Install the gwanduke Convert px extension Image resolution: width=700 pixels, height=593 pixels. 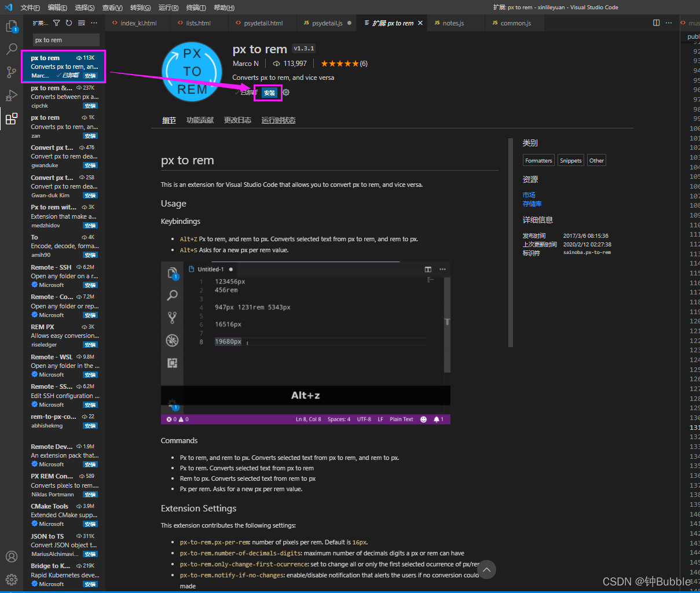tap(90, 165)
